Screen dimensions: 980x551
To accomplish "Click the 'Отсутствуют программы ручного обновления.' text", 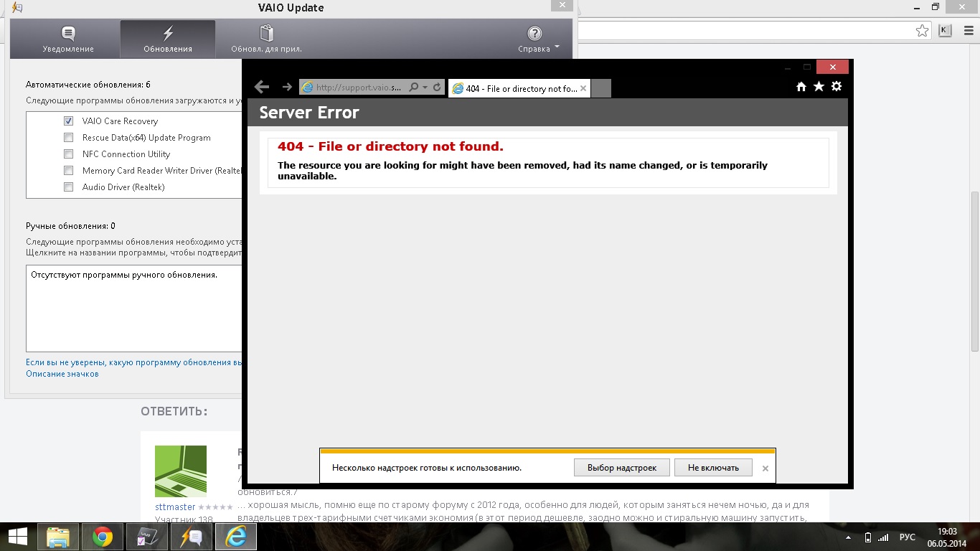I will 124,275.
